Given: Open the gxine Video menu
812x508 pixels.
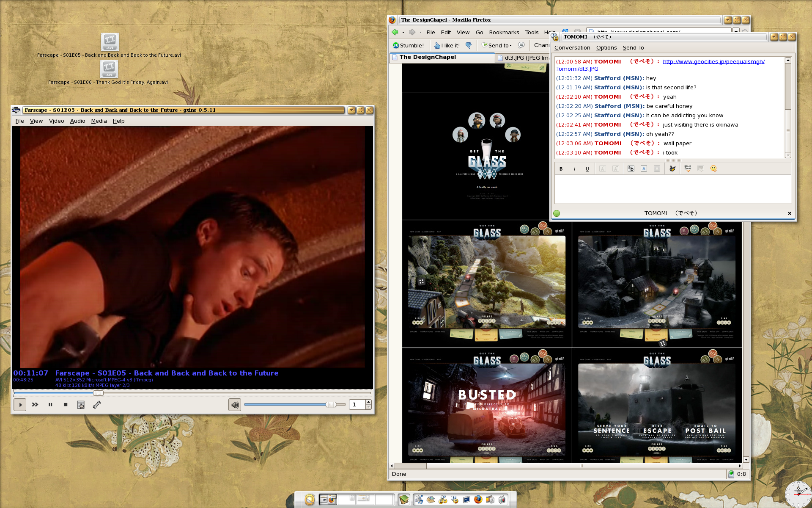Looking at the screenshot, I should (56, 121).
